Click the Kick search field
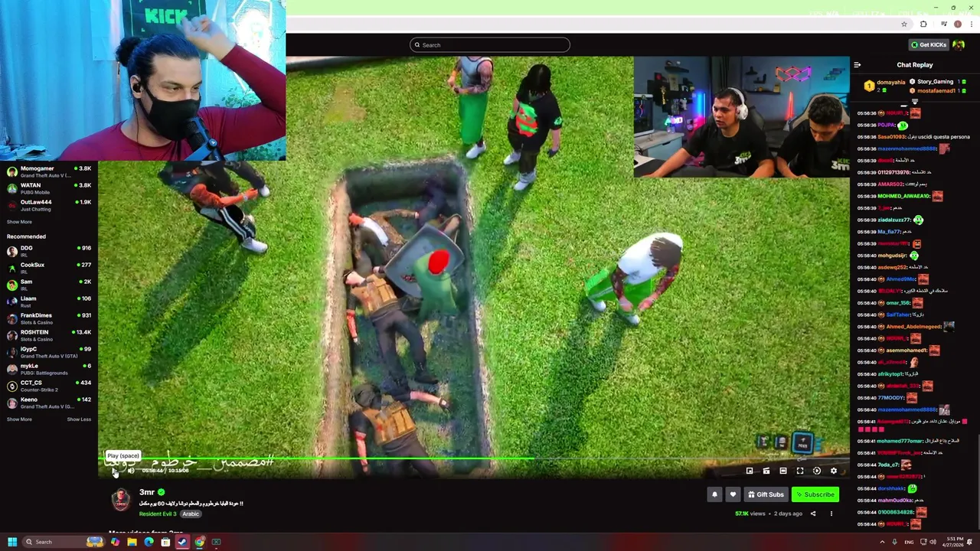The width and height of the screenshot is (980, 551). pos(490,45)
